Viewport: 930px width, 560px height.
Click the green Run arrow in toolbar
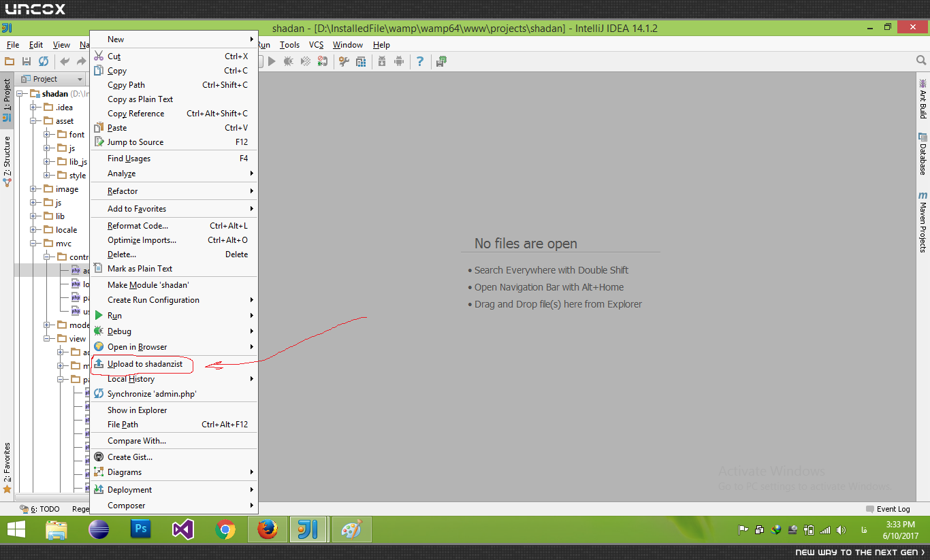pyautogui.click(x=272, y=61)
